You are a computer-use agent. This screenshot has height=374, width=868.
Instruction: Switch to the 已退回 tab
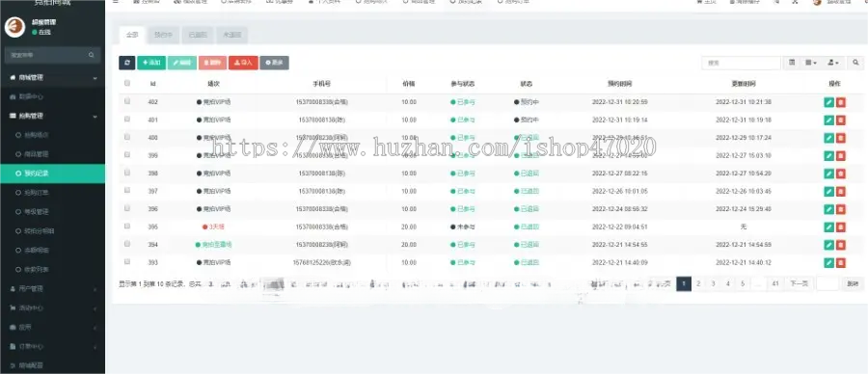pyautogui.click(x=198, y=35)
